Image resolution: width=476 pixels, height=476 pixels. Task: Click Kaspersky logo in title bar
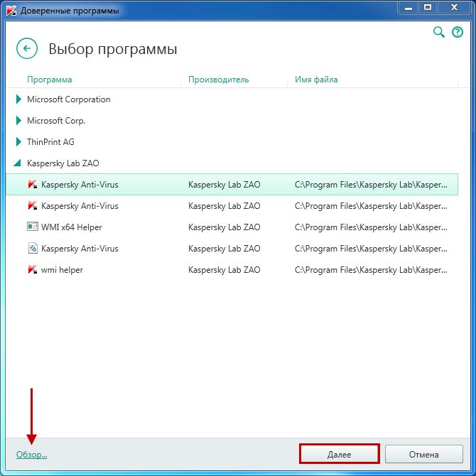click(x=11, y=11)
